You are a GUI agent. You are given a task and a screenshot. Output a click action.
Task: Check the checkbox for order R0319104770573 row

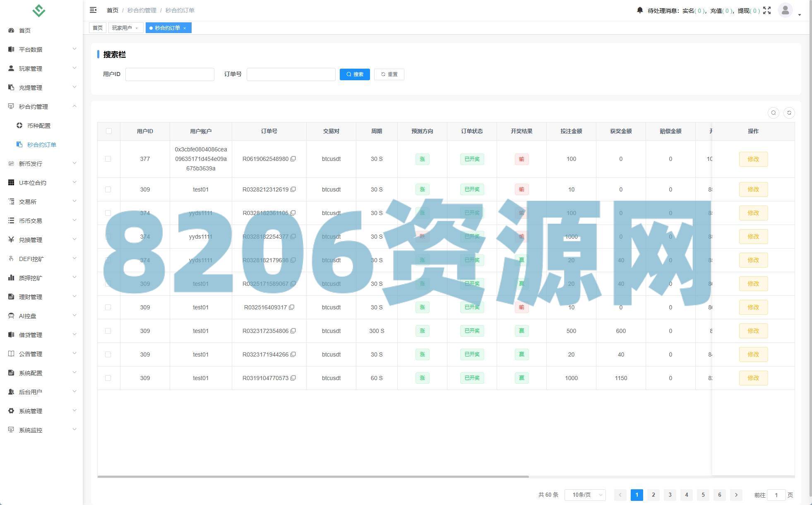pos(108,378)
